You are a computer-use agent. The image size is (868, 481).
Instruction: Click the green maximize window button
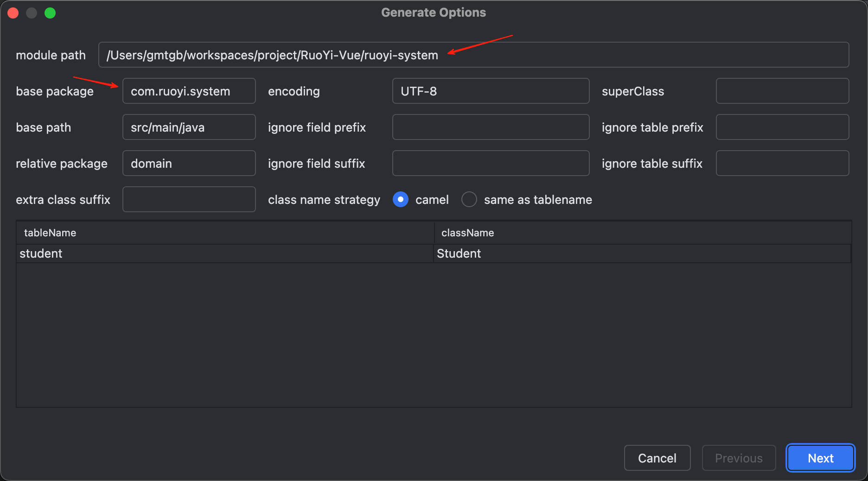coord(50,13)
